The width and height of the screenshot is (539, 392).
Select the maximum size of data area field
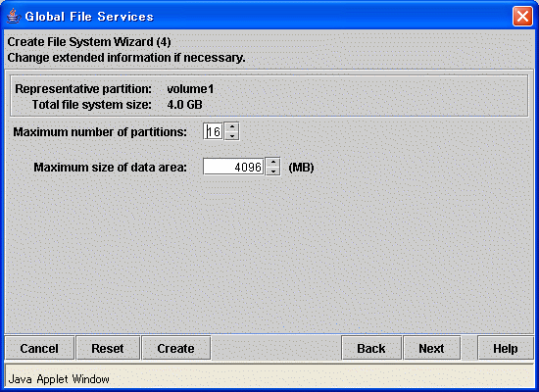coord(233,168)
